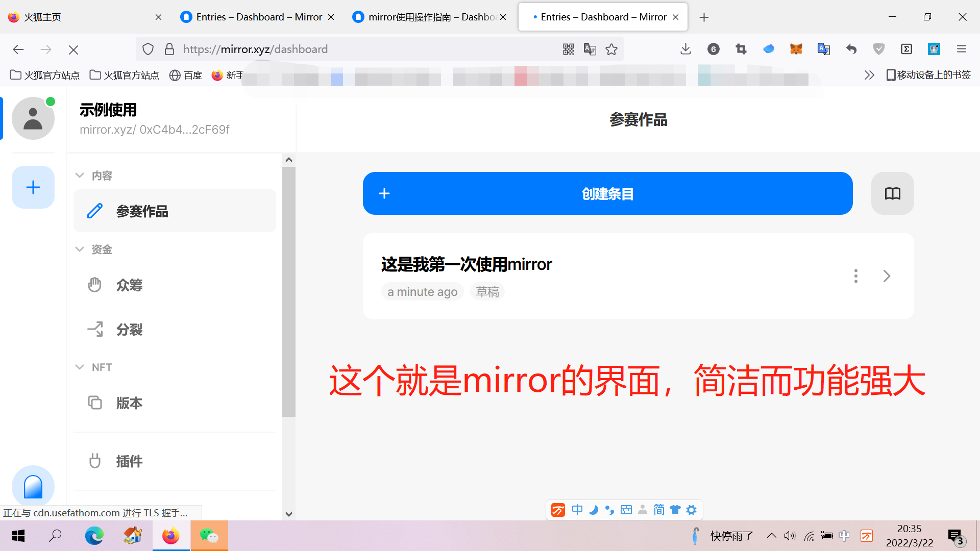Screen dimensions: 980x551
Task: Click the raised hand icon for 众筹
Action: (x=95, y=285)
